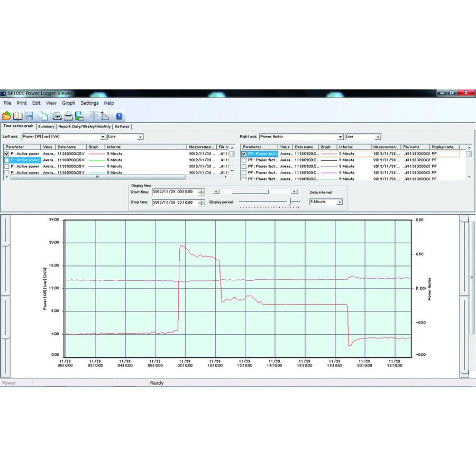476x476 pixels.
Task: Uncheck the first PF : Power factor checkbox
Action: (244, 154)
